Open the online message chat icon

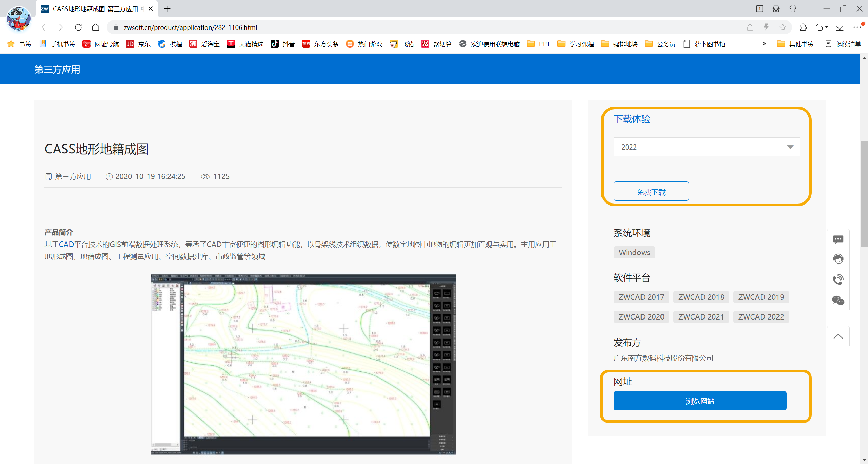pyautogui.click(x=838, y=239)
